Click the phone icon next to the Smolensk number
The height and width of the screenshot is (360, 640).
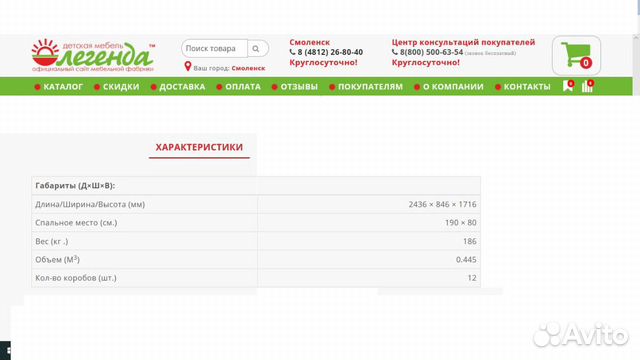point(292,52)
